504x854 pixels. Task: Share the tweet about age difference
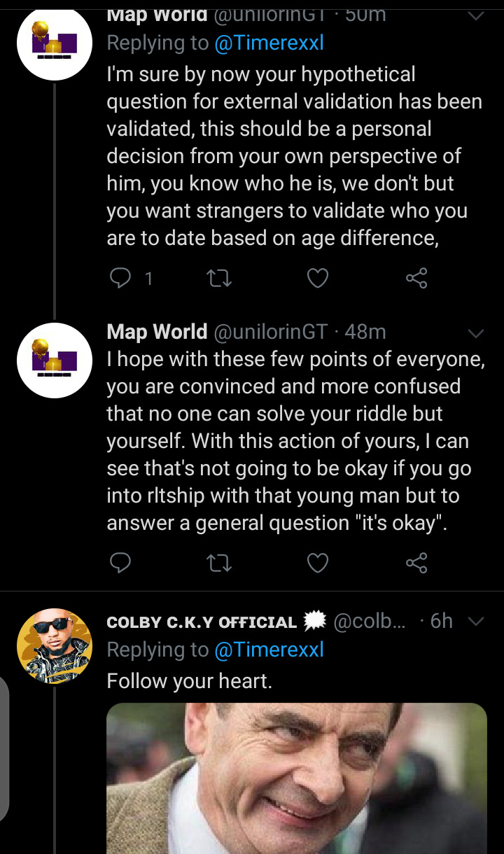point(416,279)
